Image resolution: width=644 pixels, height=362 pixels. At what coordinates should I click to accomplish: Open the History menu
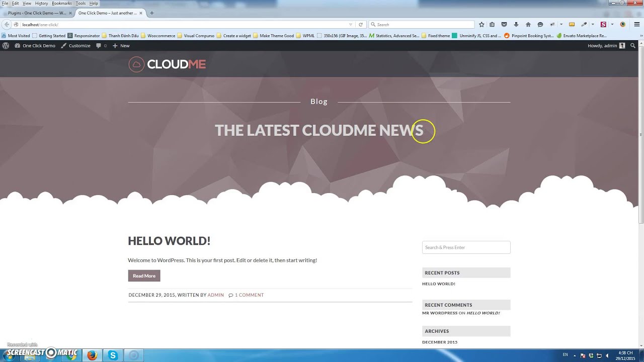point(41,3)
